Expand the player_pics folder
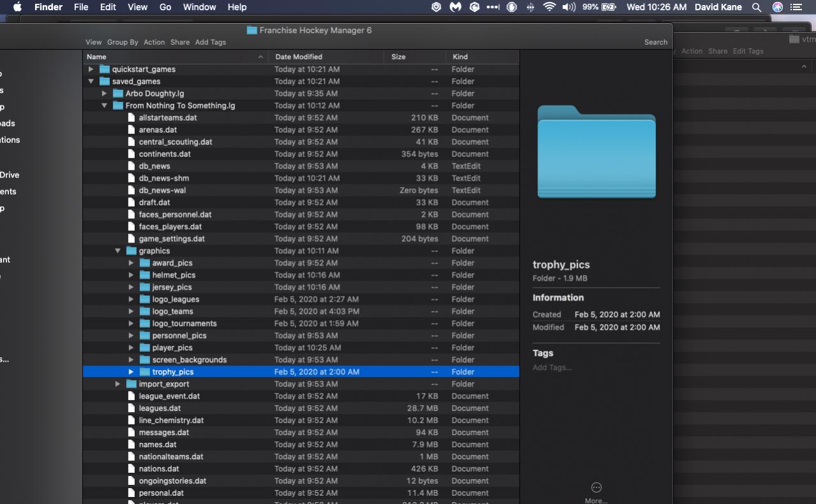The width and height of the screenshot is (816, 504). point(131,348)
